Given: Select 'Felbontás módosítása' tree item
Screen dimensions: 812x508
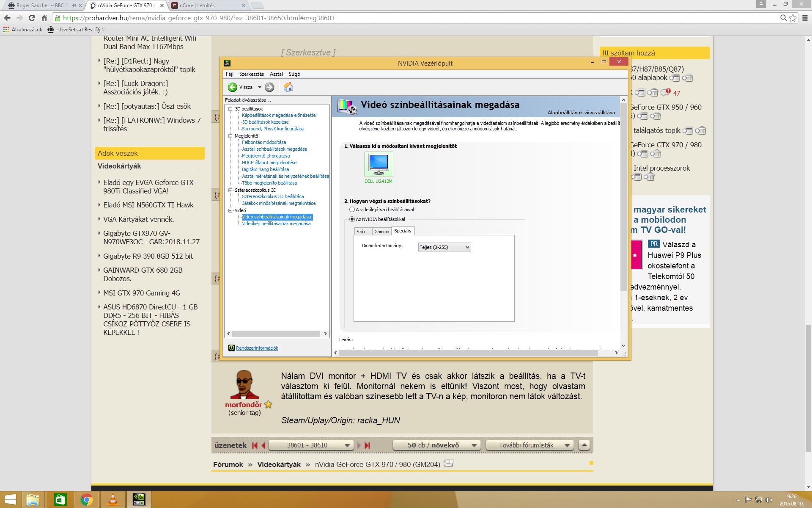Looking at the screenshot, I should [x=264, y=142].
